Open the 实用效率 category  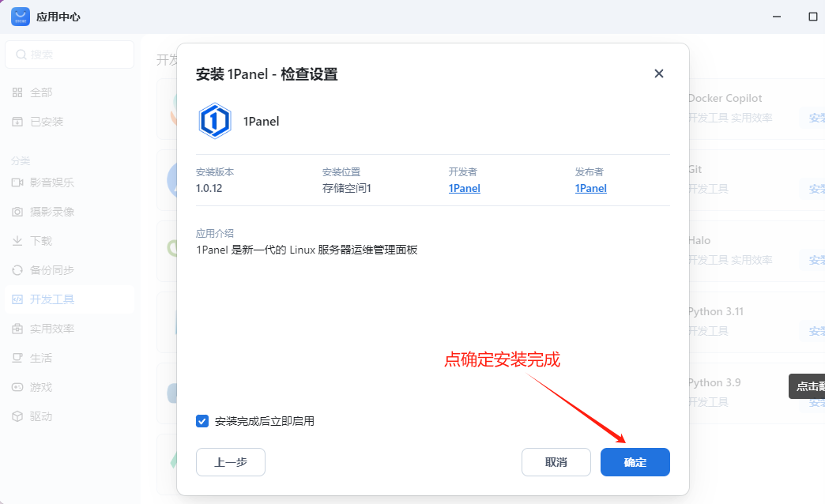click(x=70, y=329)
